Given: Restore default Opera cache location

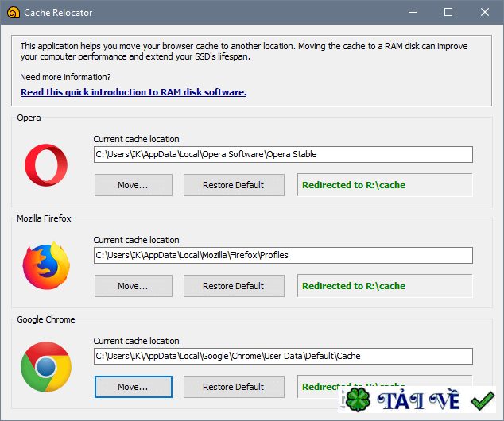Looking at the screenshot, I should click(x=234, y=185).
